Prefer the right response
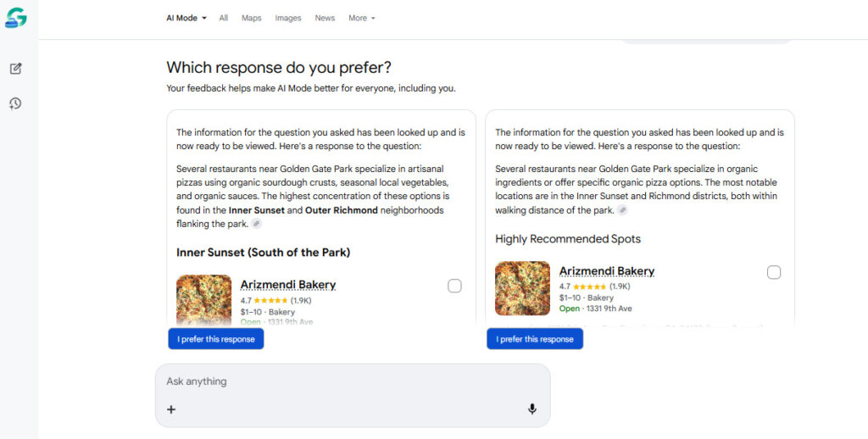868x439 pixels. pyautogui.click(x=535, y=339)
